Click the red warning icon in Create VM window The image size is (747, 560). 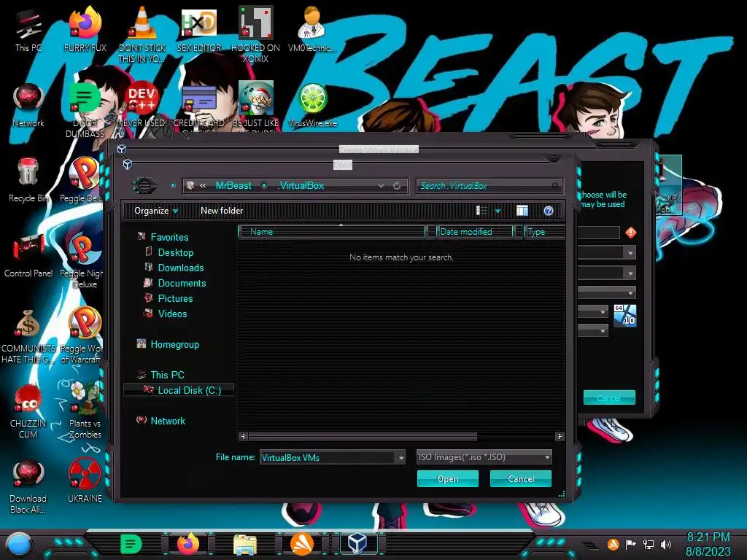coord(631,233)
